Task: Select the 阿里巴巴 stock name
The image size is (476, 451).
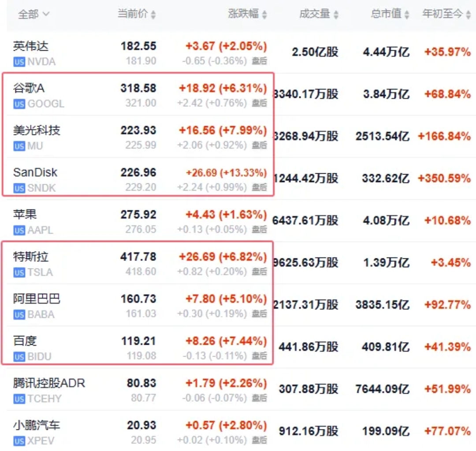Action: point(37,299)
